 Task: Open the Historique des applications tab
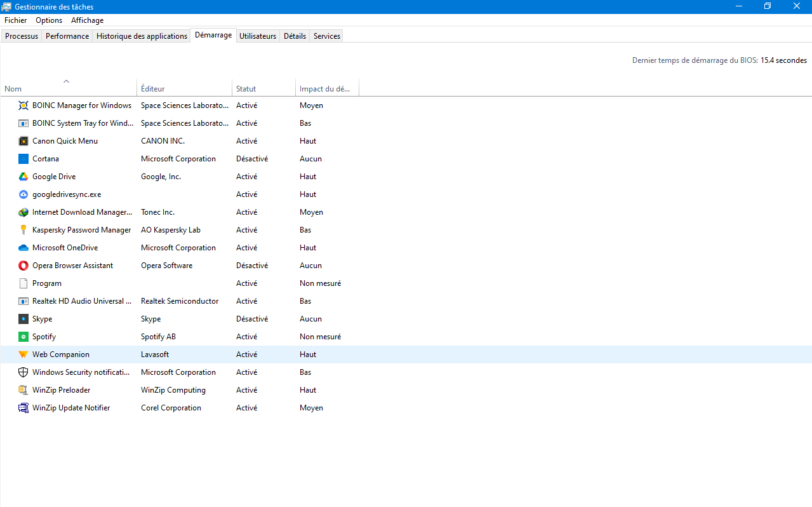pos(142,36)
